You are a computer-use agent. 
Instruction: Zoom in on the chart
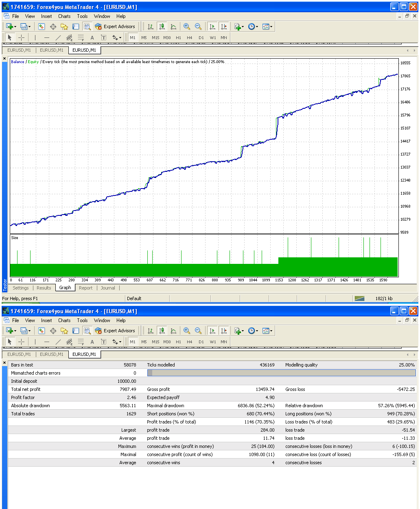[x=187, y=26]
